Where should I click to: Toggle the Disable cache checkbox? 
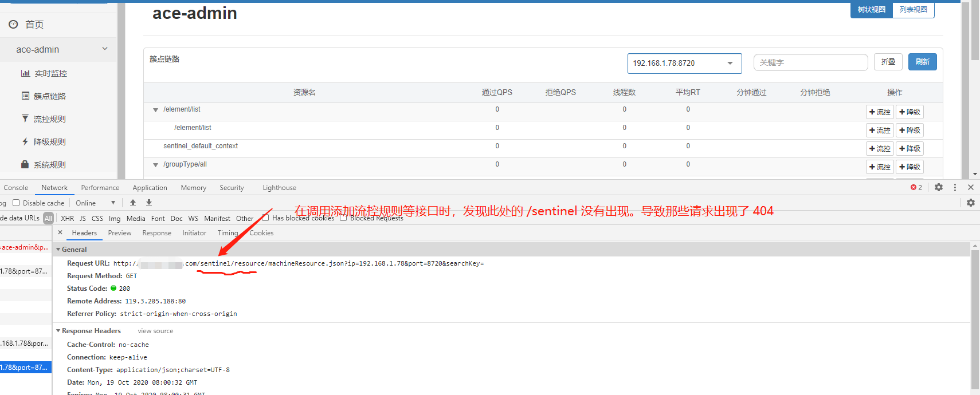click(16, 203)
